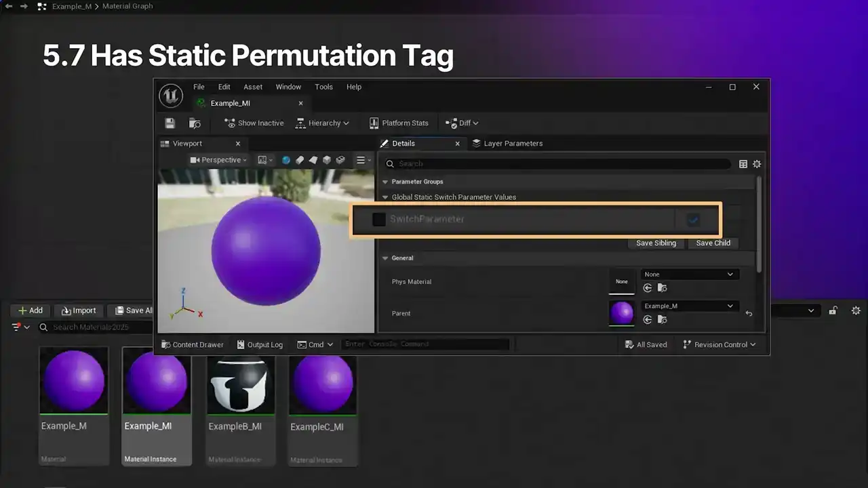Click the Browse to asset toolbar icon

(x=195, y=123)
